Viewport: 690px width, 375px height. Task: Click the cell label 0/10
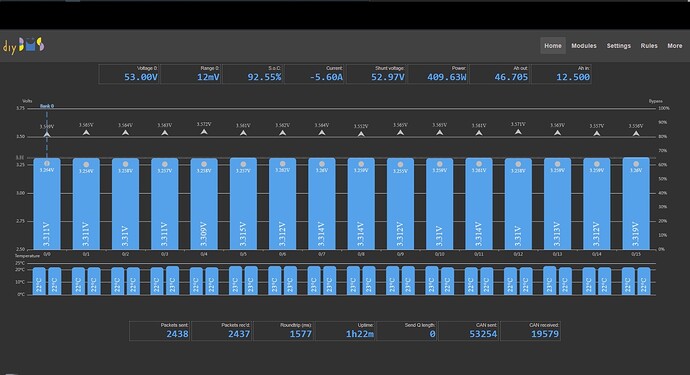(x=440, y=254)
